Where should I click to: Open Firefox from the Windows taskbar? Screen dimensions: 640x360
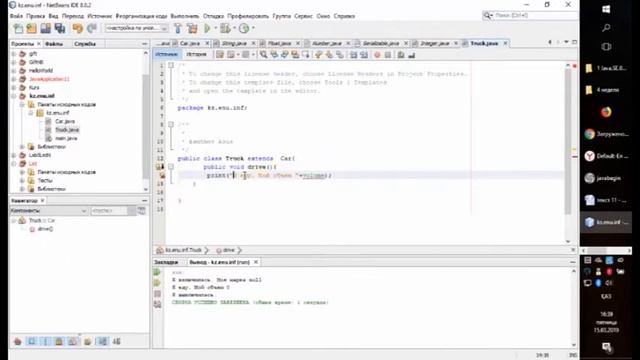(x=606, y=112)
